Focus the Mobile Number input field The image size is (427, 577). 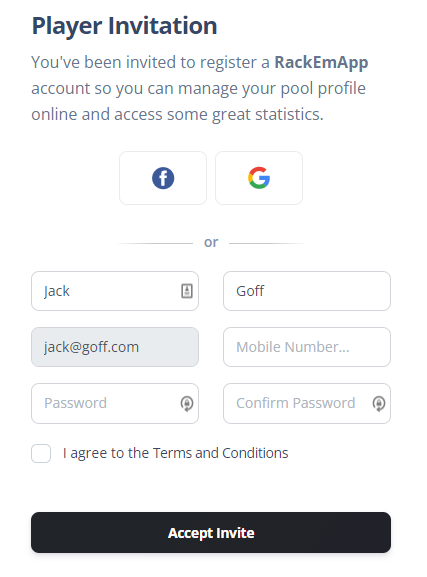tap(307, 347)
